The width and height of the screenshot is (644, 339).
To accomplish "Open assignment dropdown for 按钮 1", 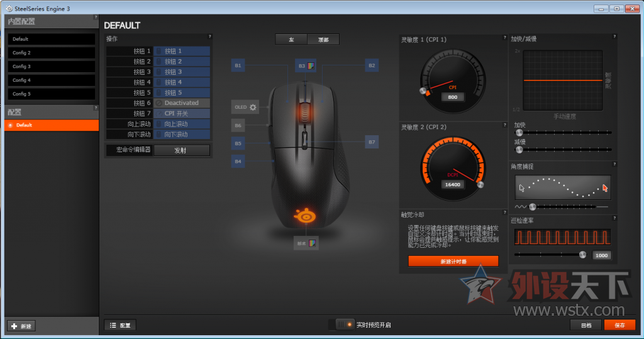I will [182, 51].
